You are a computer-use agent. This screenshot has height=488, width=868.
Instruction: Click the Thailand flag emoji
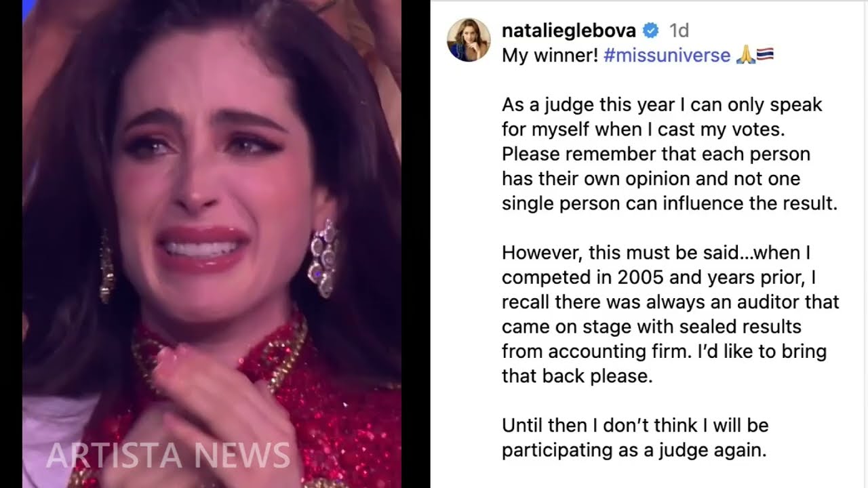(765, 56)
